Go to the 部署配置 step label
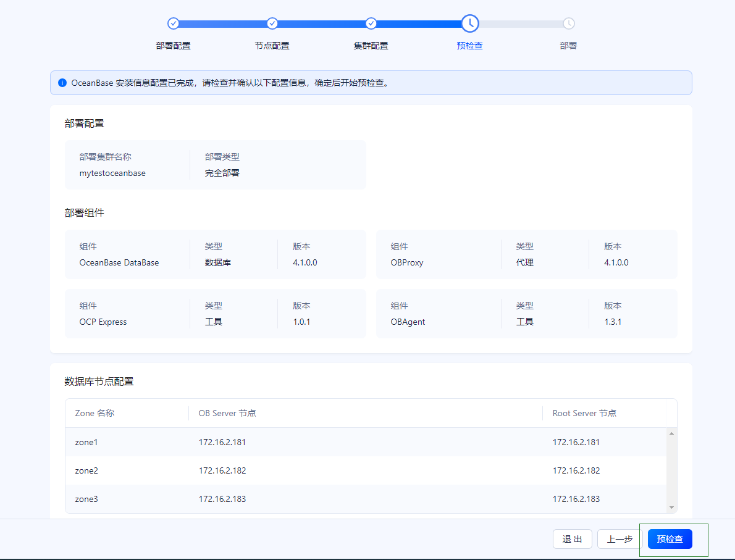 click(173, 46)
